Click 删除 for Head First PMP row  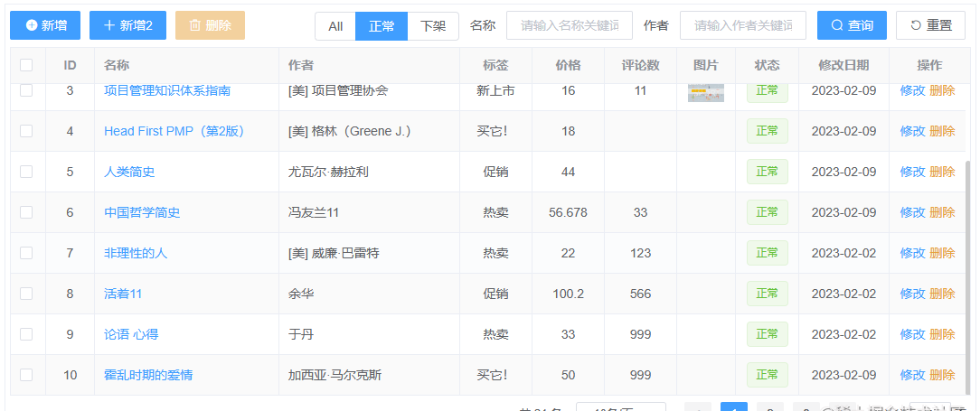[943, 131]
